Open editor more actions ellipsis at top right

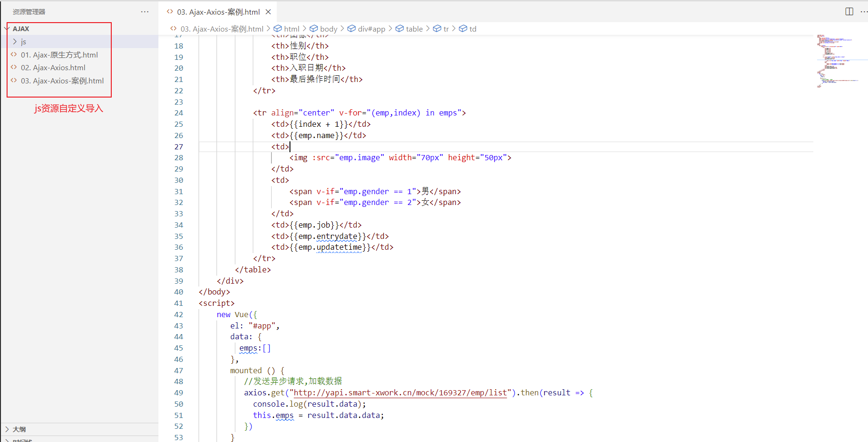click(x=864, y=12)
